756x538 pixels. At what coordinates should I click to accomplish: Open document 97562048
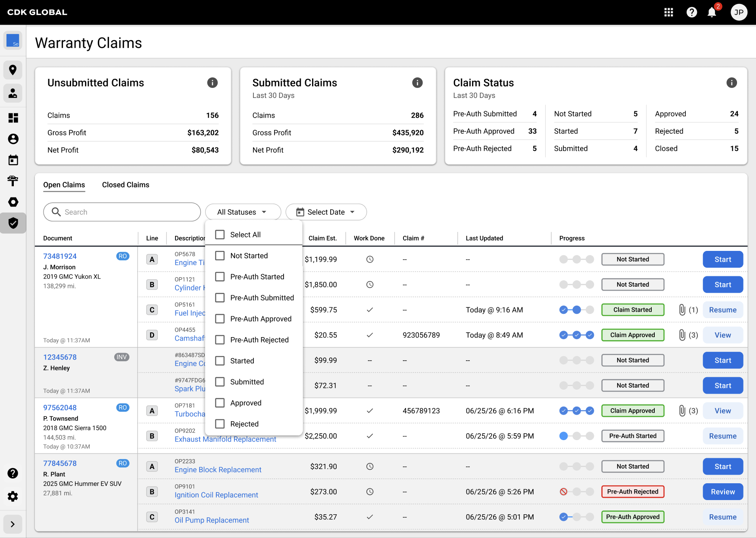tap(60, 407)
